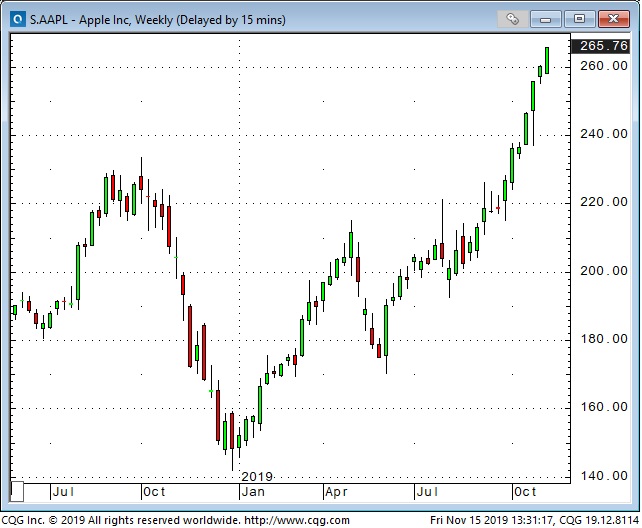The image size is (642, 528).
Task: Click the latest green candlestick near 265
Action: click(x=547, y=61)
